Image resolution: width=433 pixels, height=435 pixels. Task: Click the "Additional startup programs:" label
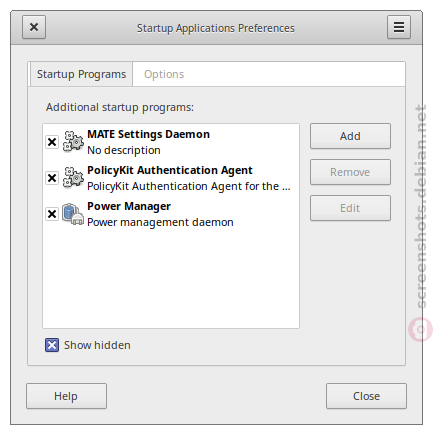[x=120, y=107]
